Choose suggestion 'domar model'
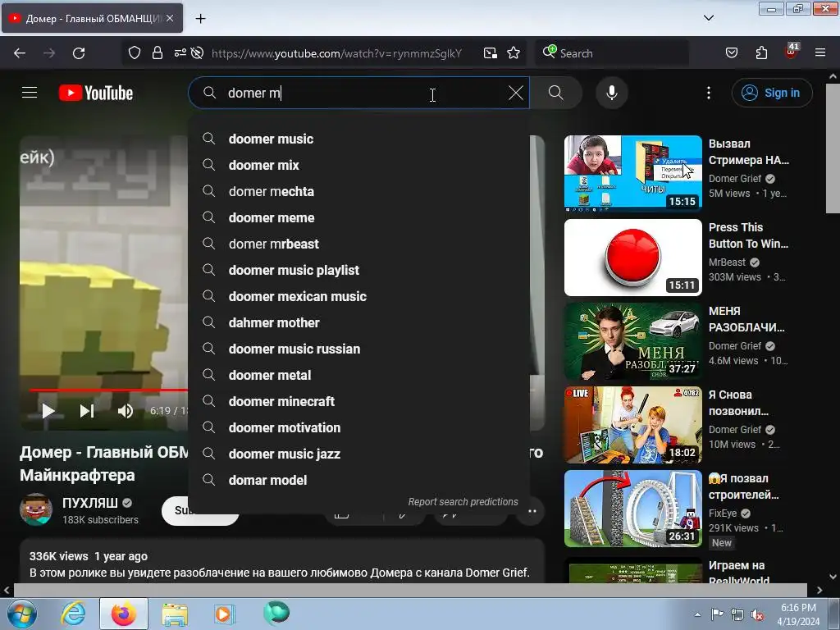Viewport: 840px width, 630px height. [x=359, y=480]
